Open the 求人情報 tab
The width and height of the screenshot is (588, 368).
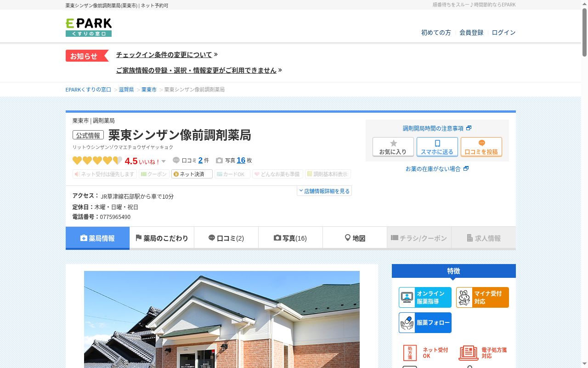pyautogui.click(x=483, y=238)
